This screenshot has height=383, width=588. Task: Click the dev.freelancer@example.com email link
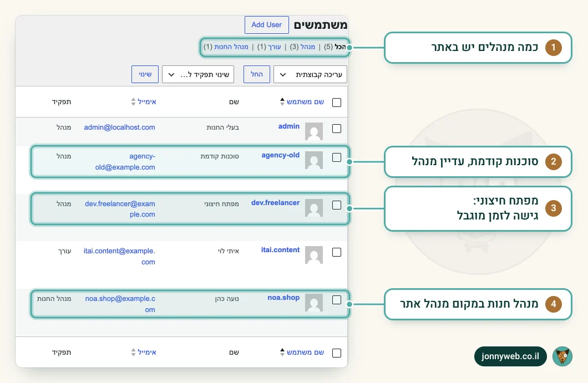point(120,209)
